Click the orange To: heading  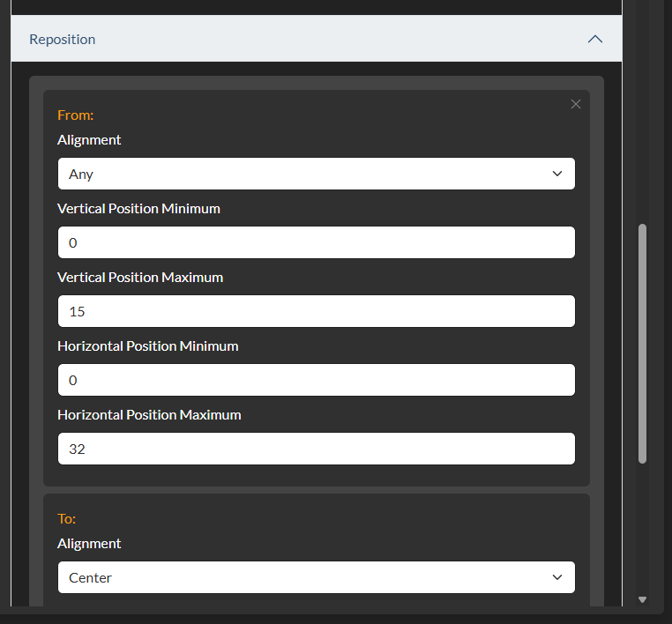67,518
